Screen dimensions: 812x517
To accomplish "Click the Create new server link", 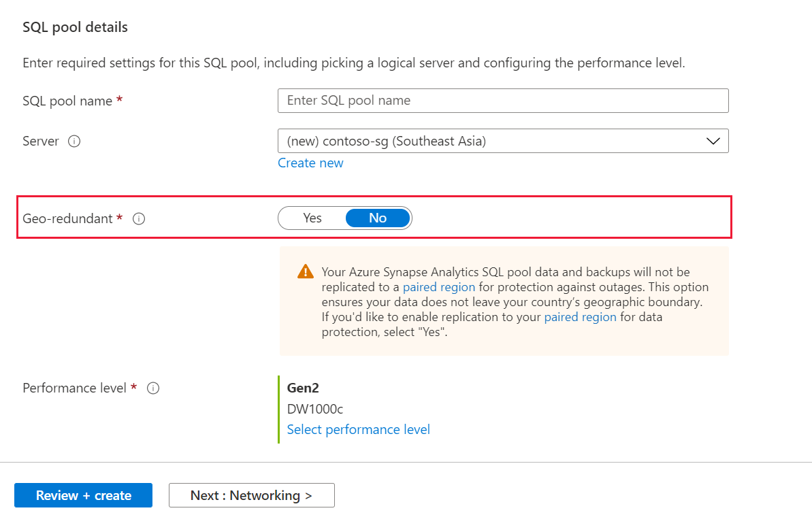I will tap(310, 163).
